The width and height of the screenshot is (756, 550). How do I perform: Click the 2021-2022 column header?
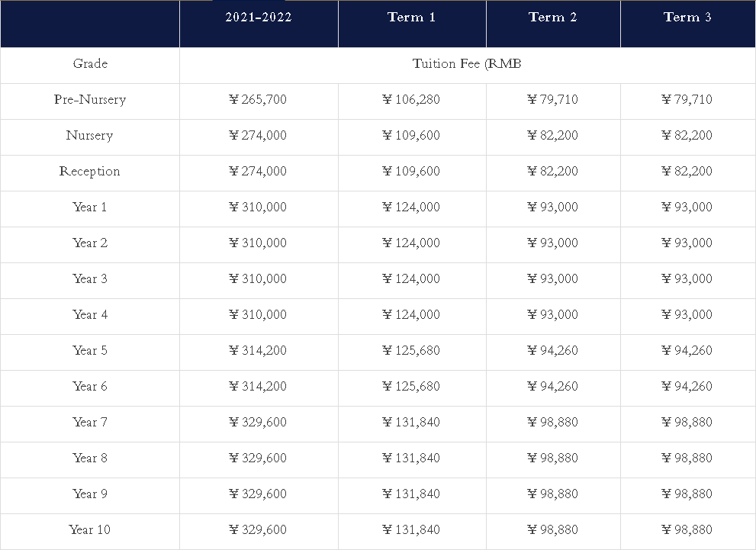click(x=259, y=17)
